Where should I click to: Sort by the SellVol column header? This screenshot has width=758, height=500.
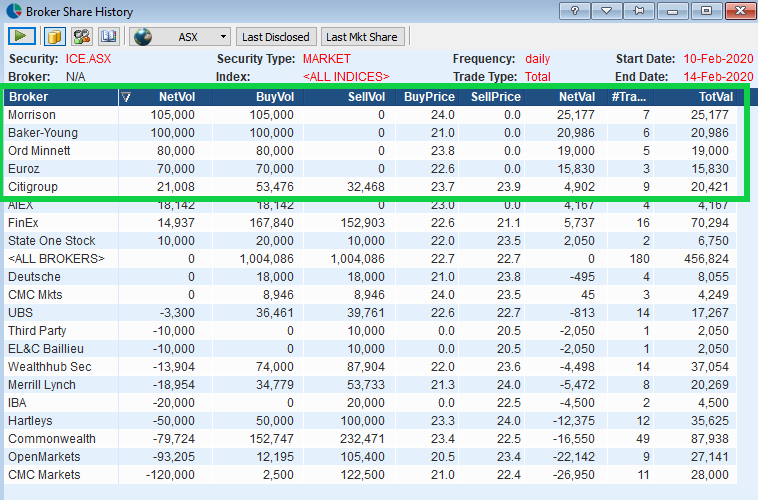pyautogui.click(x=350, y=97)
